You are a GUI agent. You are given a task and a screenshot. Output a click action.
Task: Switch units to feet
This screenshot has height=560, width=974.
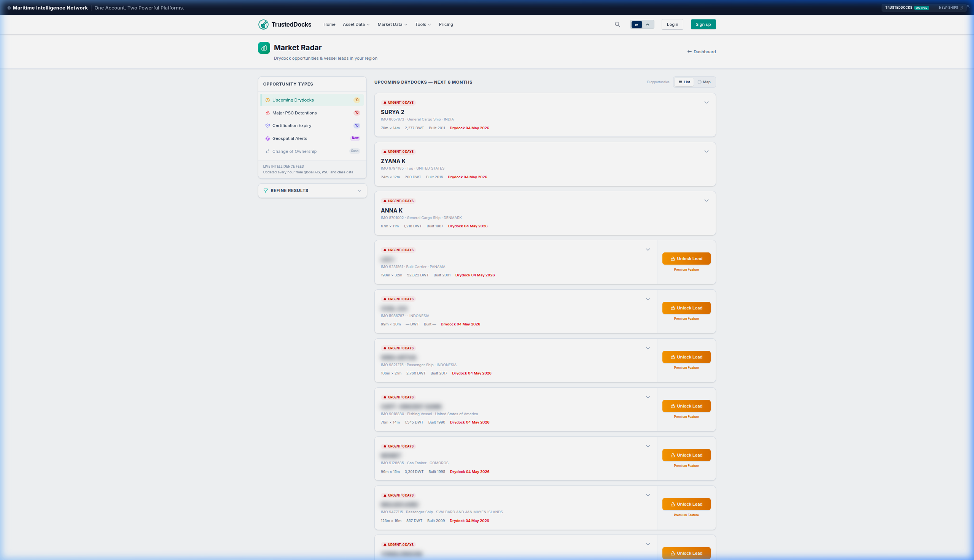pos(648,25)
